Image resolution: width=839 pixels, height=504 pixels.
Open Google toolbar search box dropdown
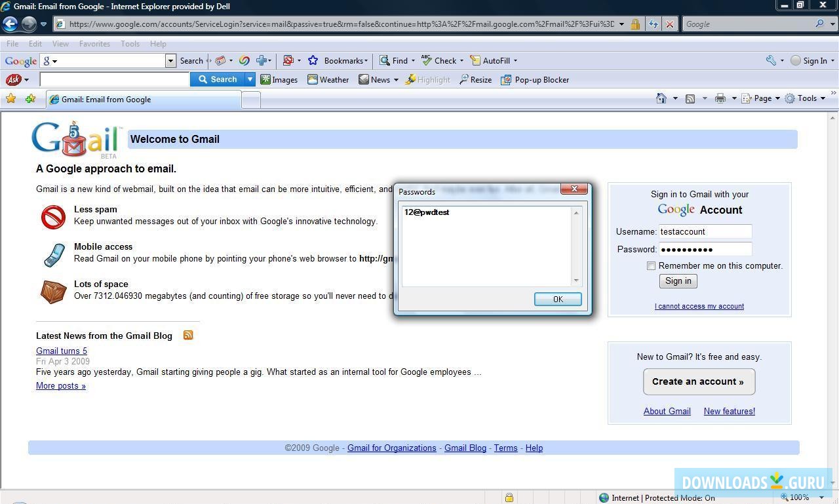click(170, 61)
